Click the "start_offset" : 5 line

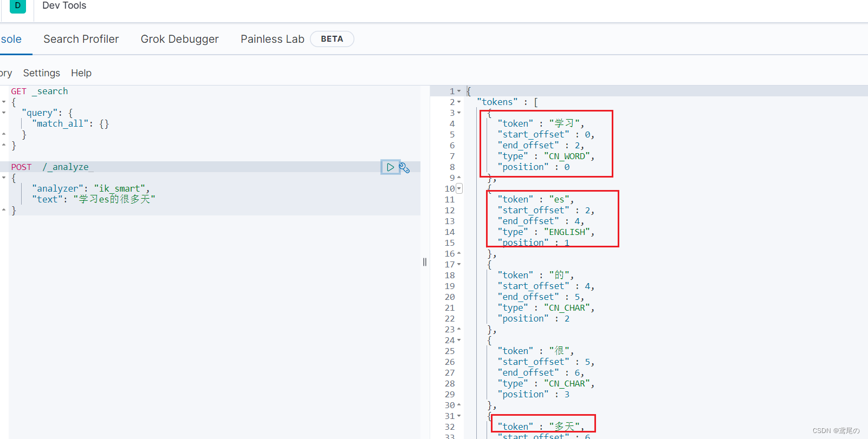tap(546, 362)
